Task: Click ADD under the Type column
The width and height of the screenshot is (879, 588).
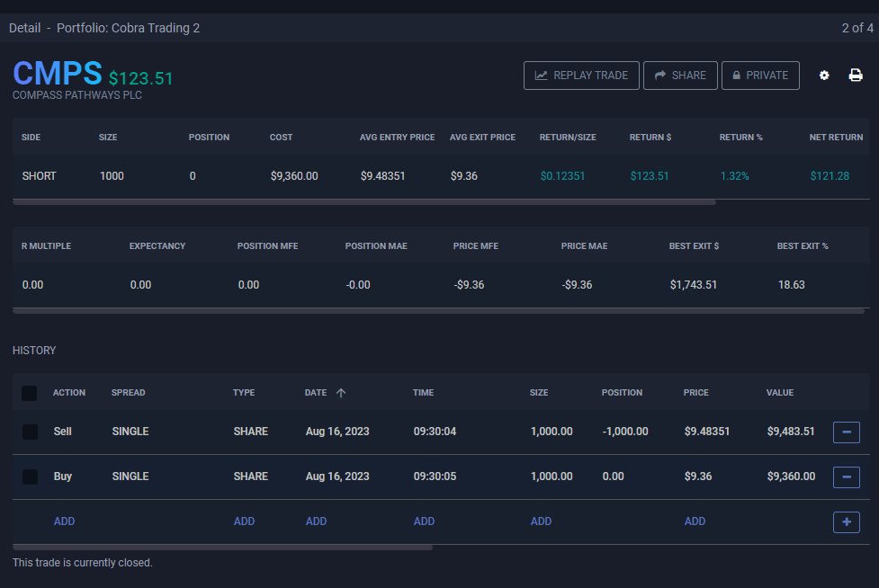Action: click(x=244, y=521)
